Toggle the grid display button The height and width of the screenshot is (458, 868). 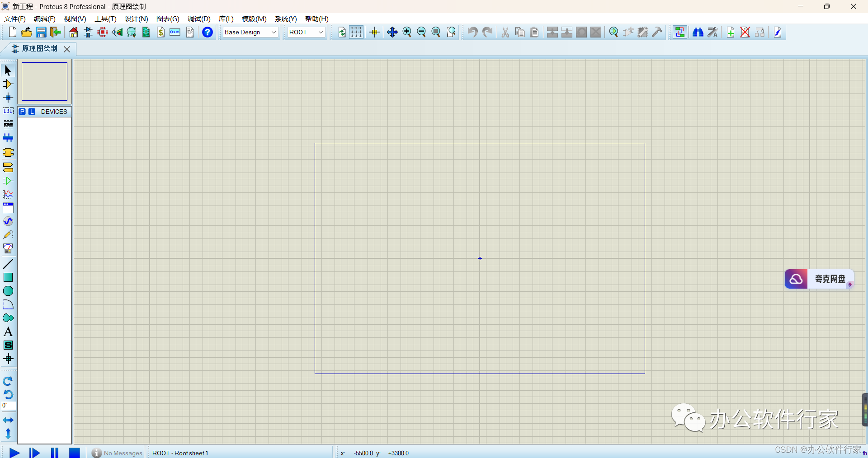pos(356,32)
